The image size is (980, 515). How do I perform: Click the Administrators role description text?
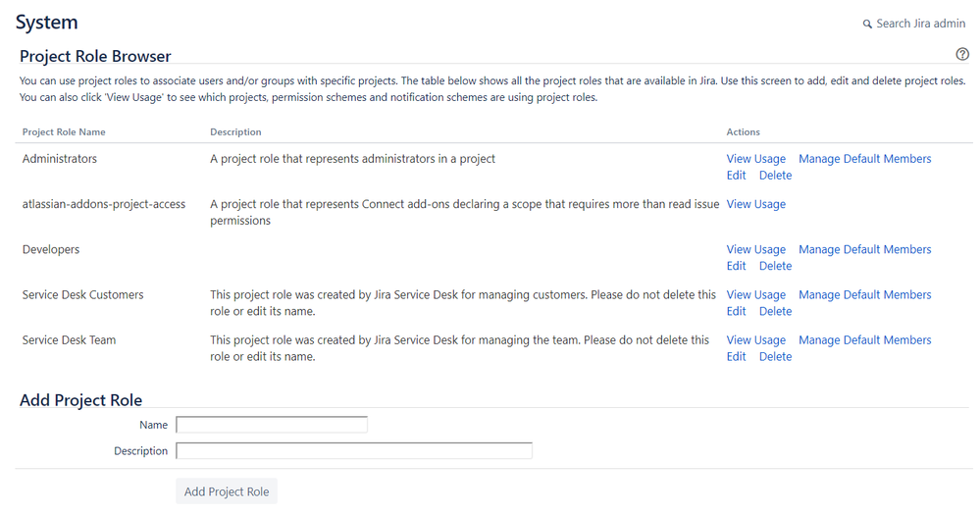point(352,159)
